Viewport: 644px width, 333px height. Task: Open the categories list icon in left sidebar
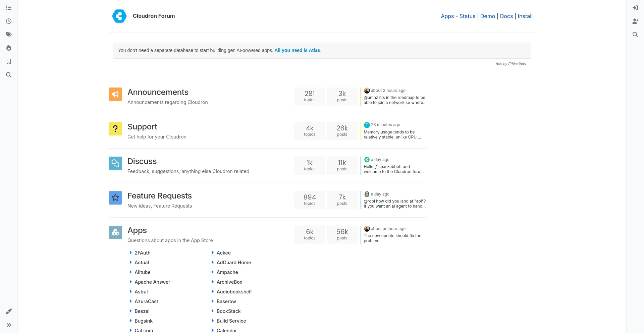click(9, 8)
